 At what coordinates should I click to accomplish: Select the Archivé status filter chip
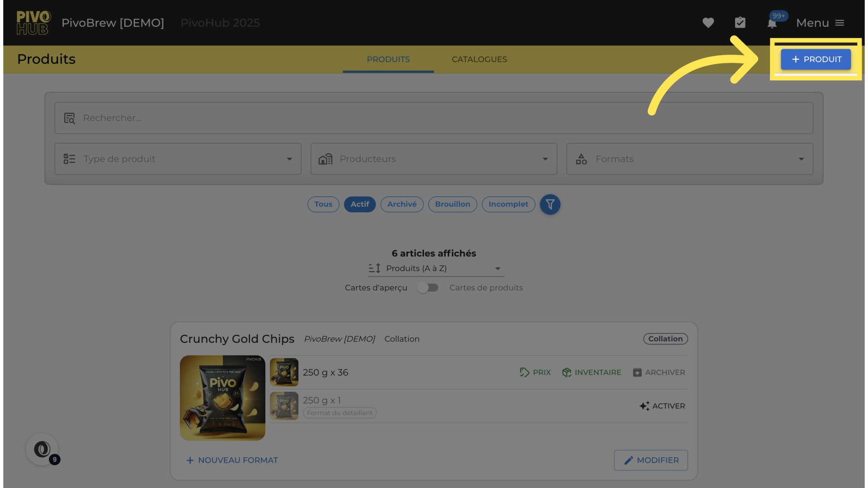(x=401, y=204)
